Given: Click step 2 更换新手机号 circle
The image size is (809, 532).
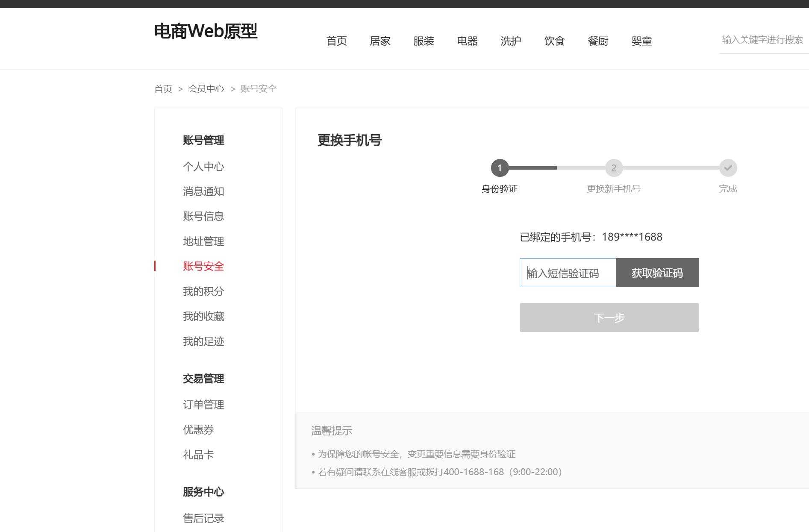Looking at the screenshot, I should pyautogui.click(x=614, y=168).
